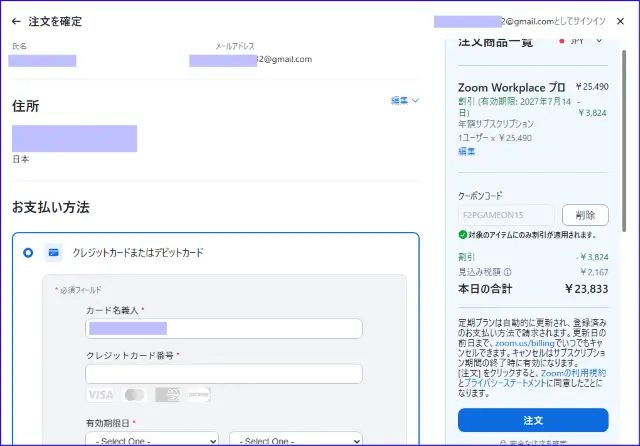
Task: Click the 年額サブスクリプション text
Action: tap(496, 124)
